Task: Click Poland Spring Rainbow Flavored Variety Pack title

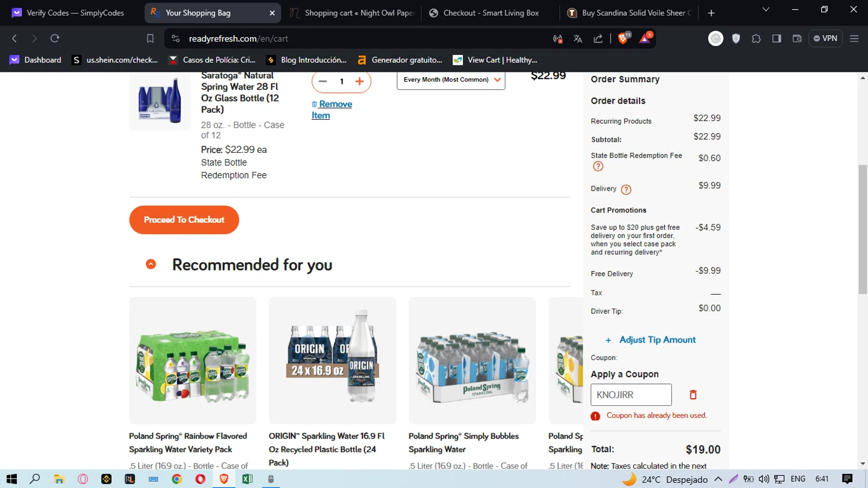Action: pos(188,443)
